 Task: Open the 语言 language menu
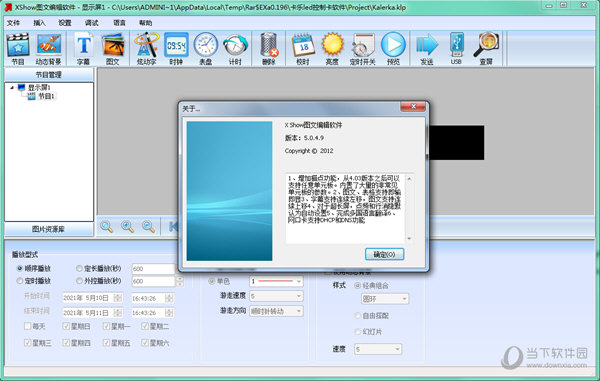[x=119, y=23]
